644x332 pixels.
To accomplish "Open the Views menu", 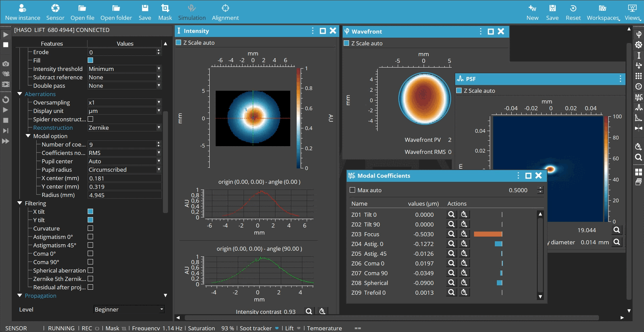I will [633, 12].
